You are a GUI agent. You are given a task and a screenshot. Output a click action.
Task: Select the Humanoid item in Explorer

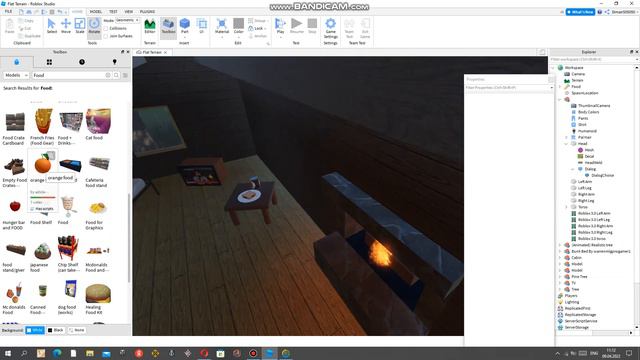click(x=587, y=131)
